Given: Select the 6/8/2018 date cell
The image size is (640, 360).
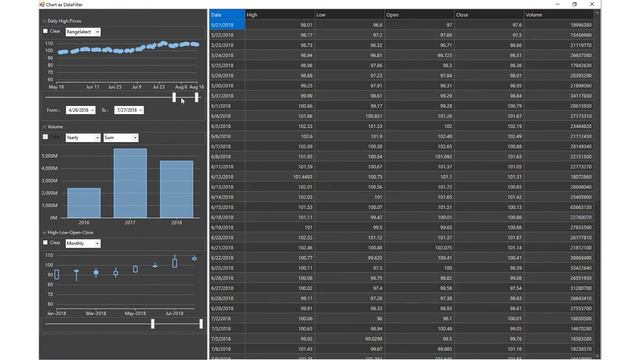Looking at the screenshot, I should pyautogui.click(x=227, y=156).
